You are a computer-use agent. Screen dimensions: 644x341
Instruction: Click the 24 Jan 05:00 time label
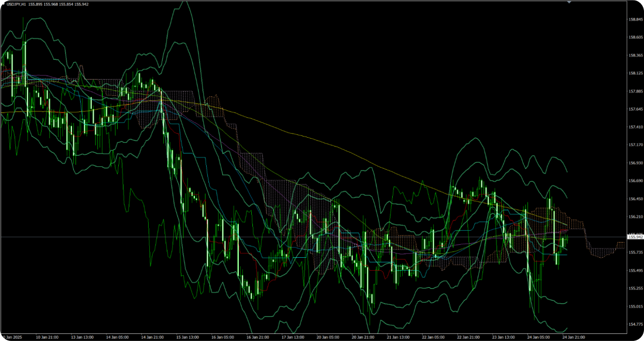click(539, 337)
